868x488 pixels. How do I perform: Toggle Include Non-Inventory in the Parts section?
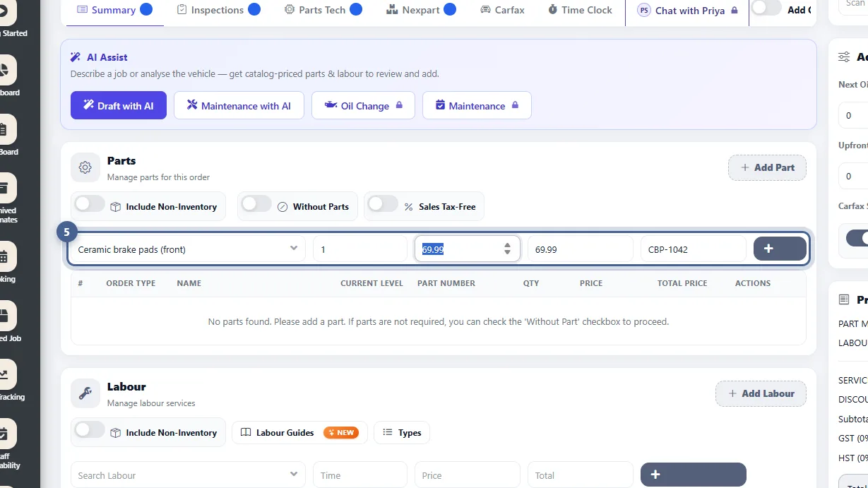[90, 204]
